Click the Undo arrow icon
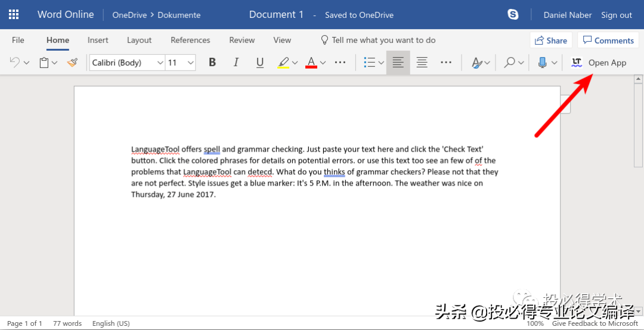This screenshot has height=330, width=644. [14, 63]
